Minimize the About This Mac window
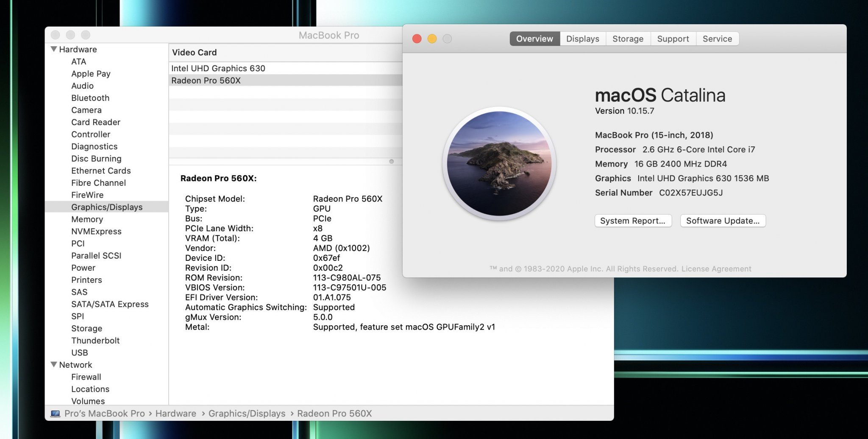This screenshot has width=868, height=439. pos(432,39)
